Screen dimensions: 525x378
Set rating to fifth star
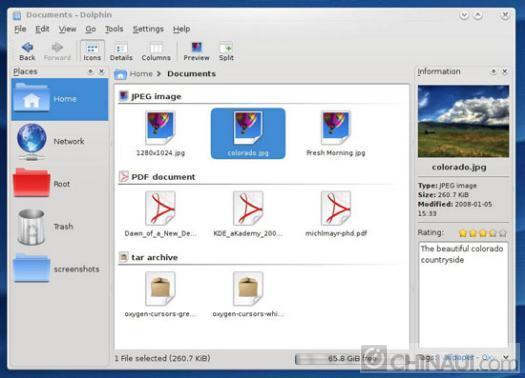(x=503, y=233)
